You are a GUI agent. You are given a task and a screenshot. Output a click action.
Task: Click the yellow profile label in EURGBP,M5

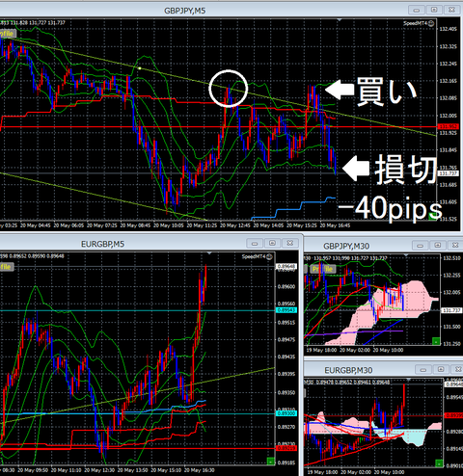[6, 267]
